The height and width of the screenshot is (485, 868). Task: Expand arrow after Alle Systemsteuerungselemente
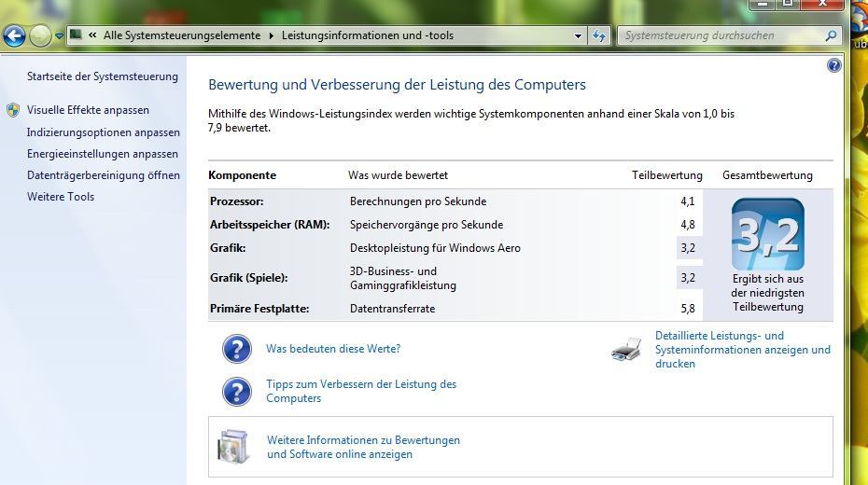point(272,36)
